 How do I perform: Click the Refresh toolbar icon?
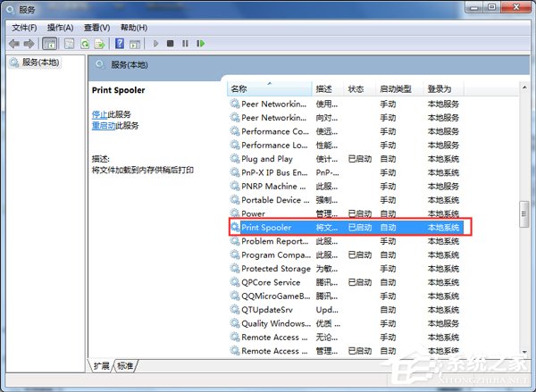[x=85, y=43]
